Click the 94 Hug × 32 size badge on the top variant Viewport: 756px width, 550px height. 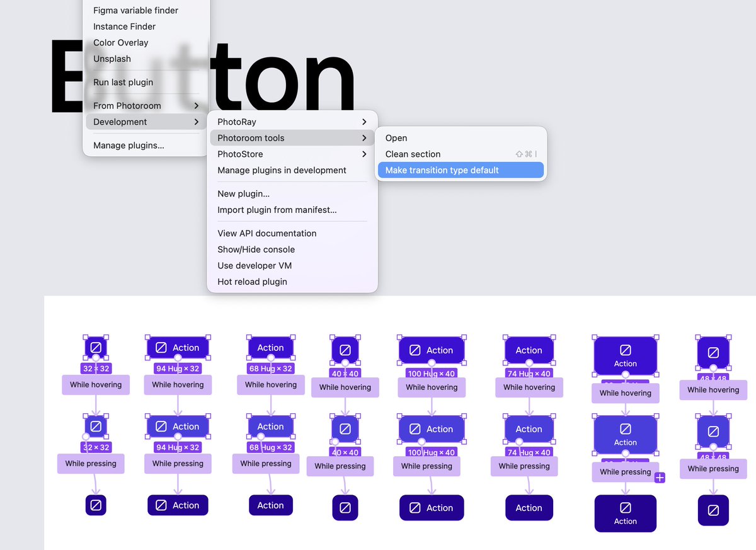pyautogui.click(x=178, y=369)
